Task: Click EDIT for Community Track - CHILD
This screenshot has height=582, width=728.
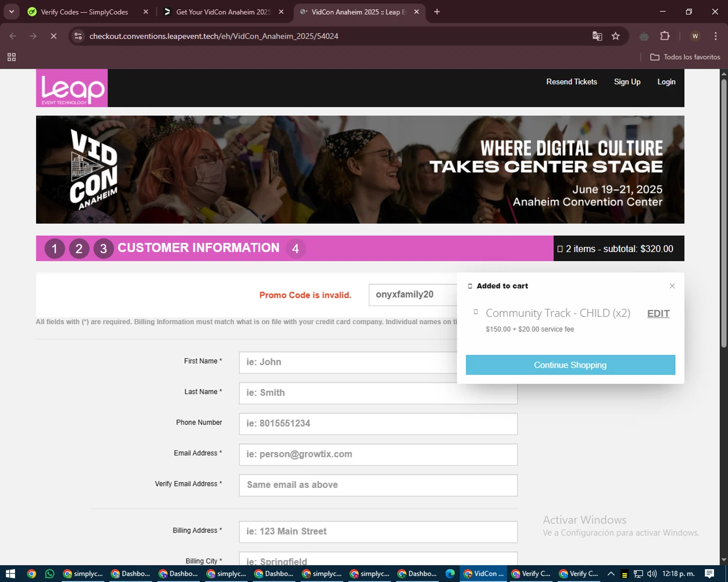Action: [x=658, y=313]
